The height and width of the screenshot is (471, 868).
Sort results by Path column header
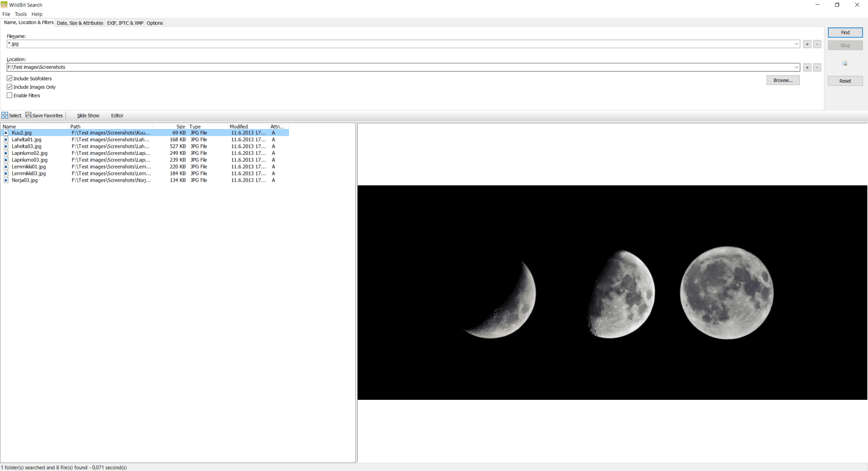(111, 126)
